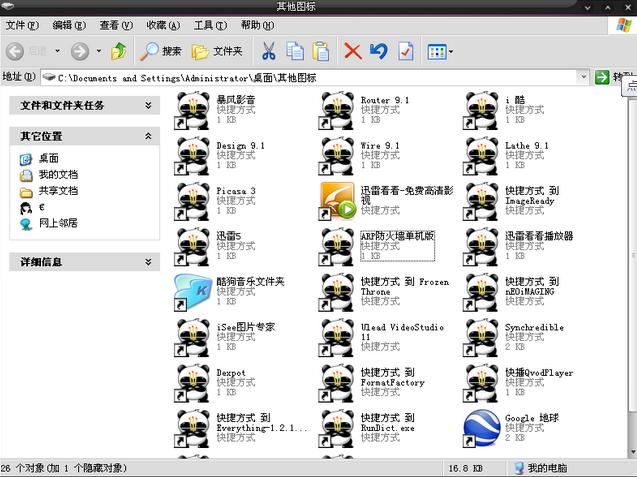Open the 共享文档 sidebar link
This screenshot has height=477, width=637.
click(58, 191)
